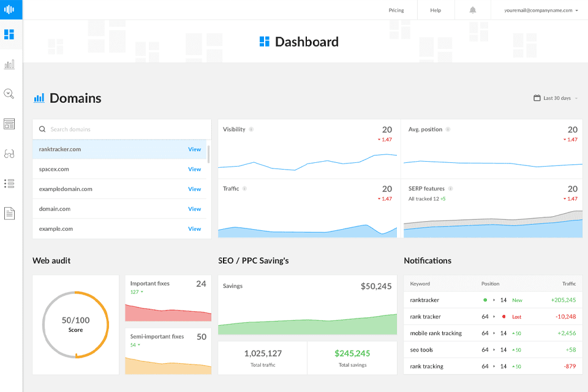Expand the account menu for youremail@companyname.com
Screen dimensions: 588x392
coord(539,10)
